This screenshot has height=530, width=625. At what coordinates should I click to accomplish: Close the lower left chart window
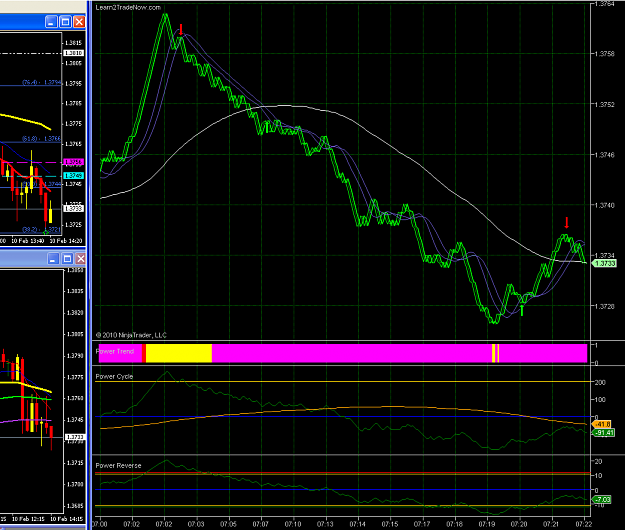81,259
